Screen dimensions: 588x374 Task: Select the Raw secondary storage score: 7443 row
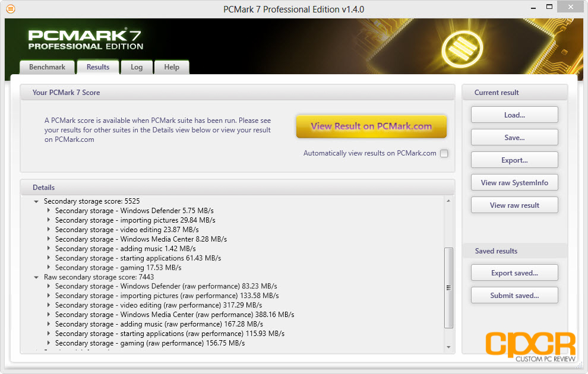[99, 277]
